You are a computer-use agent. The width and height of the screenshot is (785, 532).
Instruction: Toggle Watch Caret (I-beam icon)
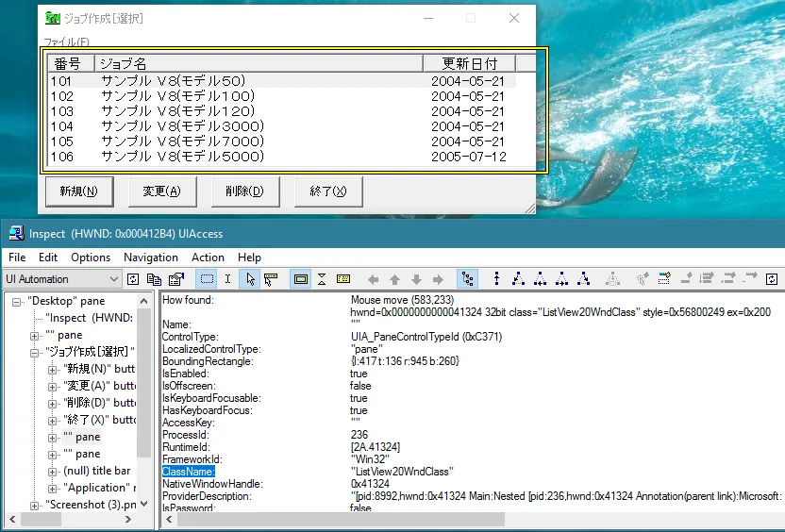(228, 279)
